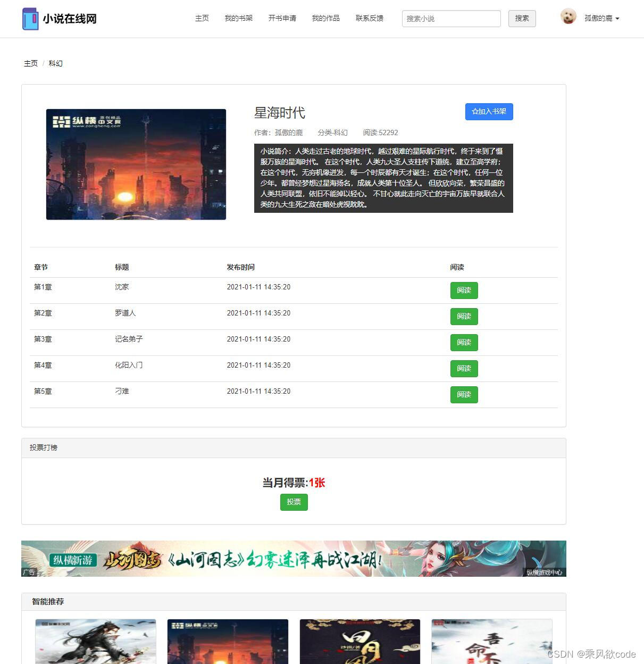Open 我的作品 section
The width and height of the screenshot is (644, 664).
click(325, 18)
